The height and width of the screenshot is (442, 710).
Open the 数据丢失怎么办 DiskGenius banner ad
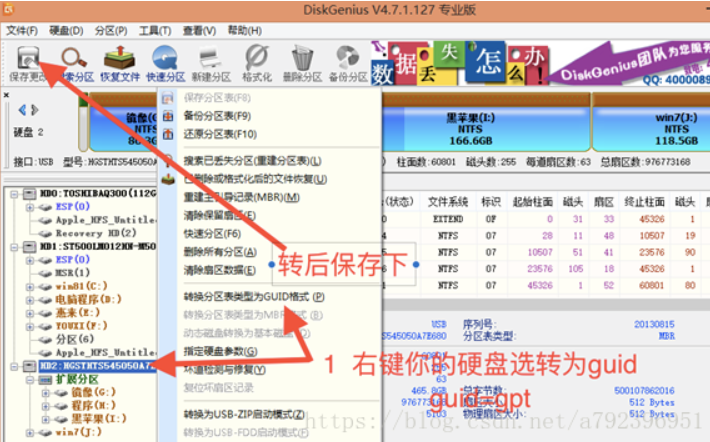(x=540, y=63)
